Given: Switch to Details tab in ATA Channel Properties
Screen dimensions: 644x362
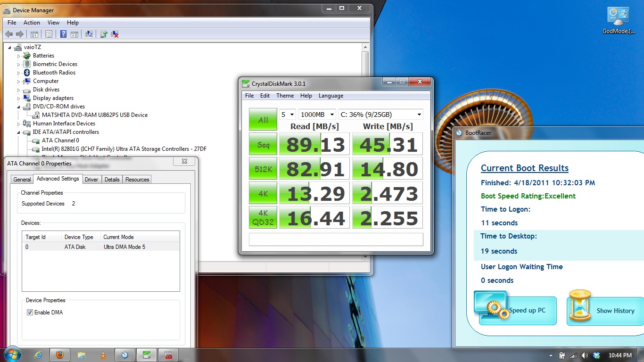Looking at the screenshot, I should (x=112, y=180).
